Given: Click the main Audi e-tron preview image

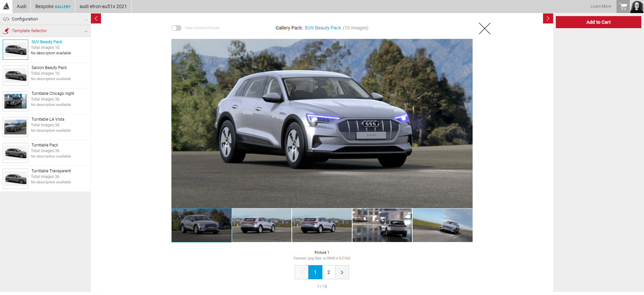Looking at the screenshot, I should (x=322, y=123).
